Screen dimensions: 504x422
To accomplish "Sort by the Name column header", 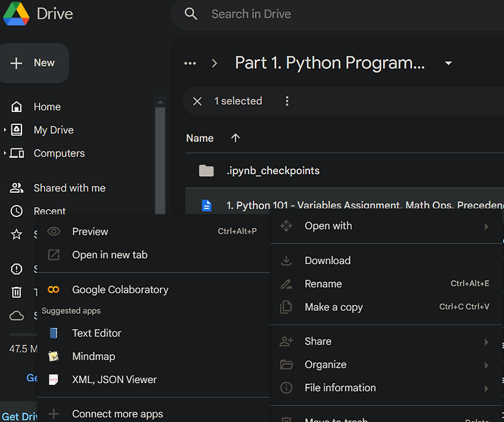I will point(200,138).
